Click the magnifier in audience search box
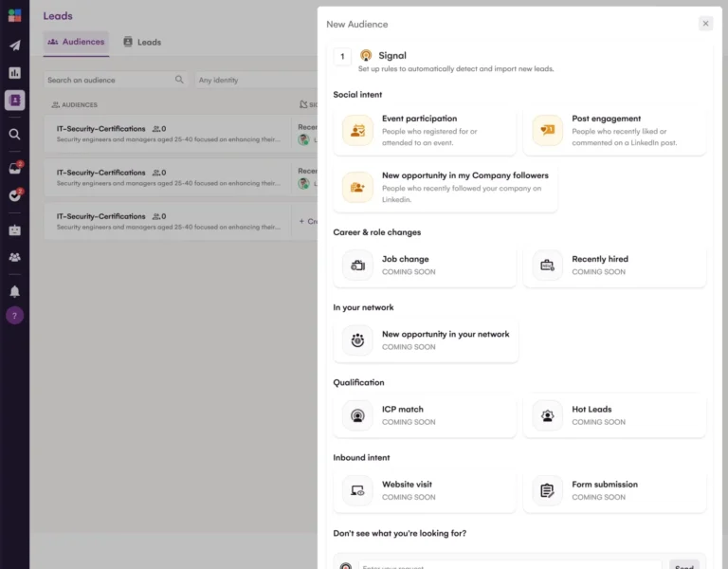Viewport: 728px width, 569px height. [179, 80]
